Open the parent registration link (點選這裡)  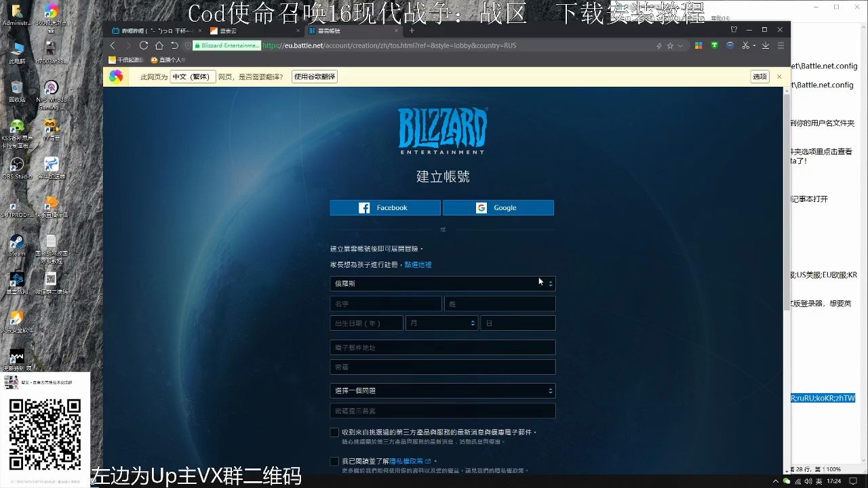point(418,265)
